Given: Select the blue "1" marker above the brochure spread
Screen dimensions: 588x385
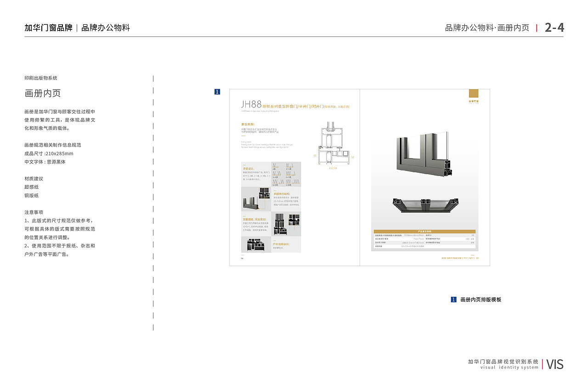Looking at the screenshot, I should click(x=218, y=91).
